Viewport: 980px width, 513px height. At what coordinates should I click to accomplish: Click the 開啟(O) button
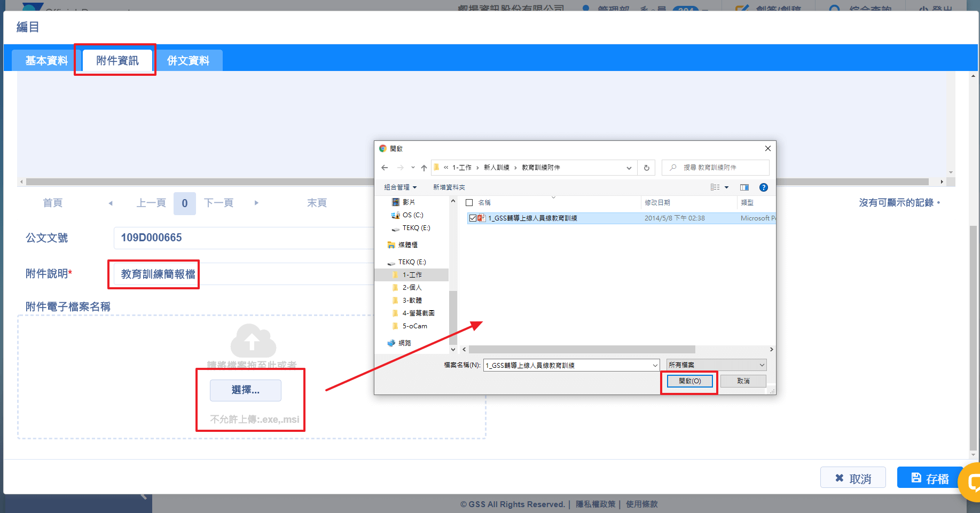click(689, 381)
